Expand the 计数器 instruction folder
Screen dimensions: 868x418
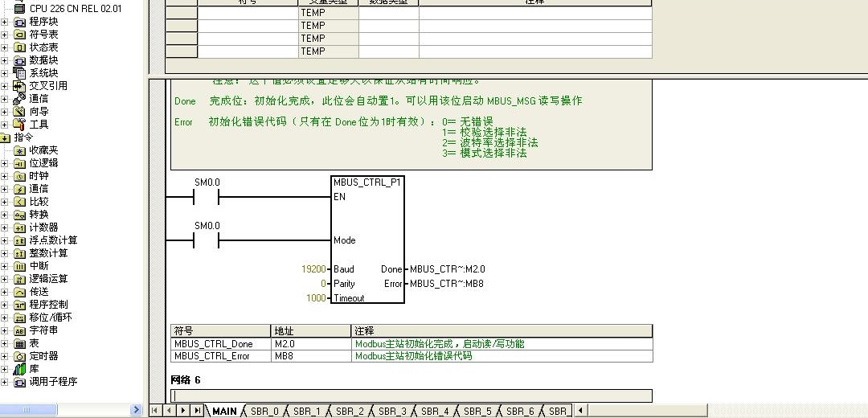5,227
